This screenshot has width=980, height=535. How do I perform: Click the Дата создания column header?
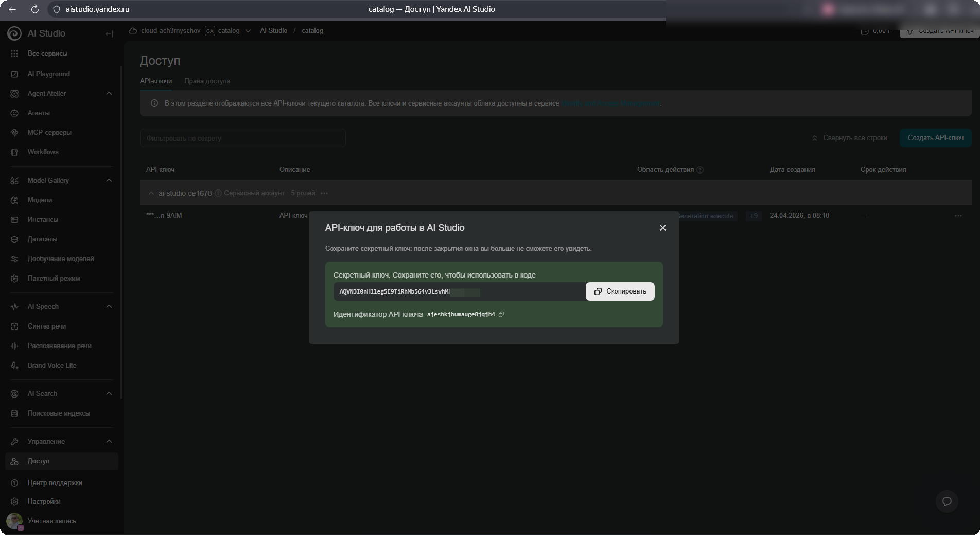click(792, 170)
